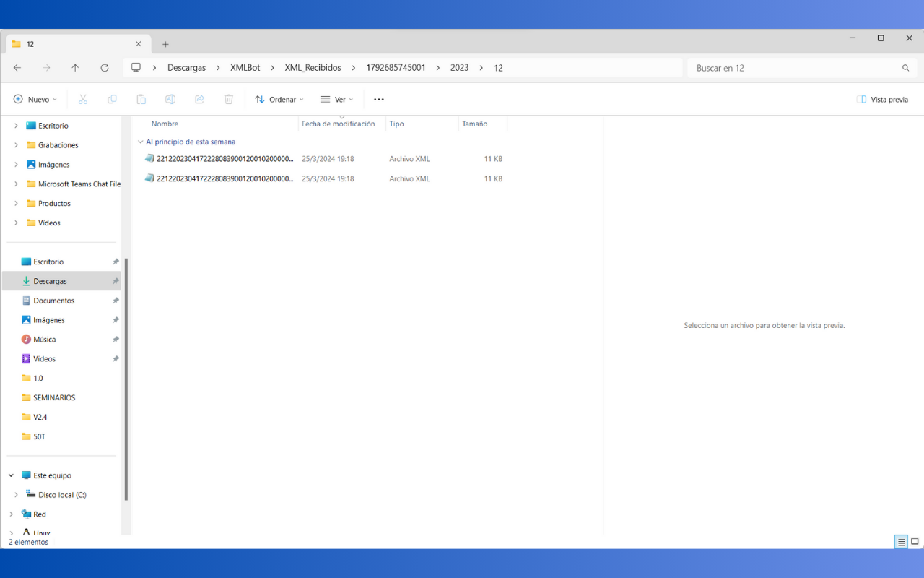Collapse the Este equipo node
Image resolution: width=924 pixels, height=578 pixels.
point(11,475)
